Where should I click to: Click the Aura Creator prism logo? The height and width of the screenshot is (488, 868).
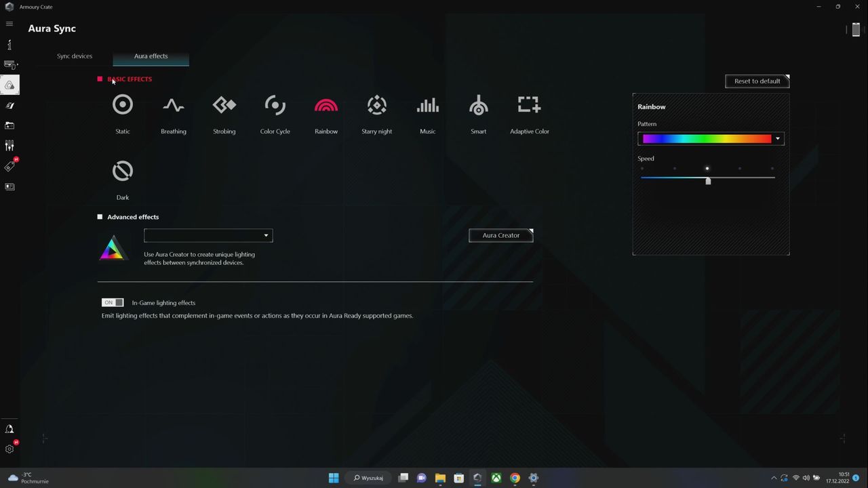(x=113, y=248)
